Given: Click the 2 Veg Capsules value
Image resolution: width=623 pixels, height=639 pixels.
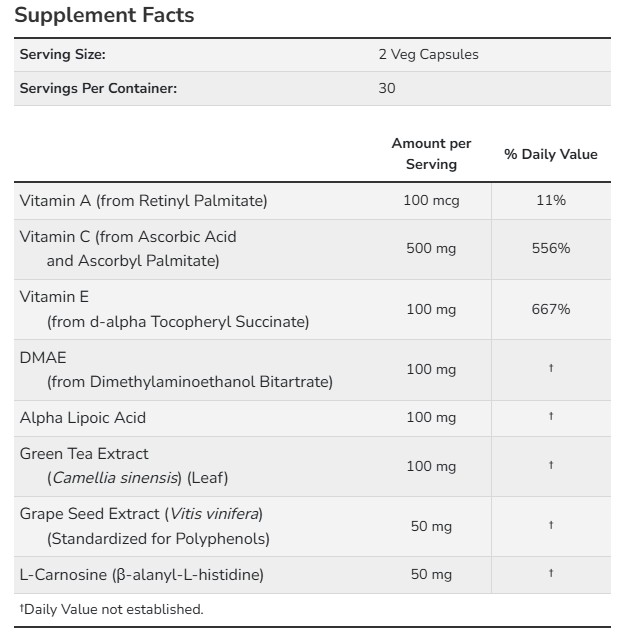Looking at the screenshot, I should 428,55.
